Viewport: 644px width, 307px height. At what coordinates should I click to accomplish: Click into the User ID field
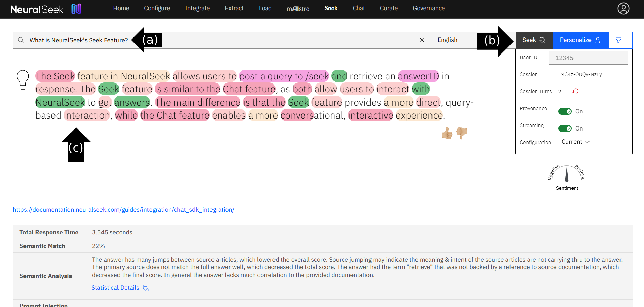pyautogui.click(x=588, y=58)
